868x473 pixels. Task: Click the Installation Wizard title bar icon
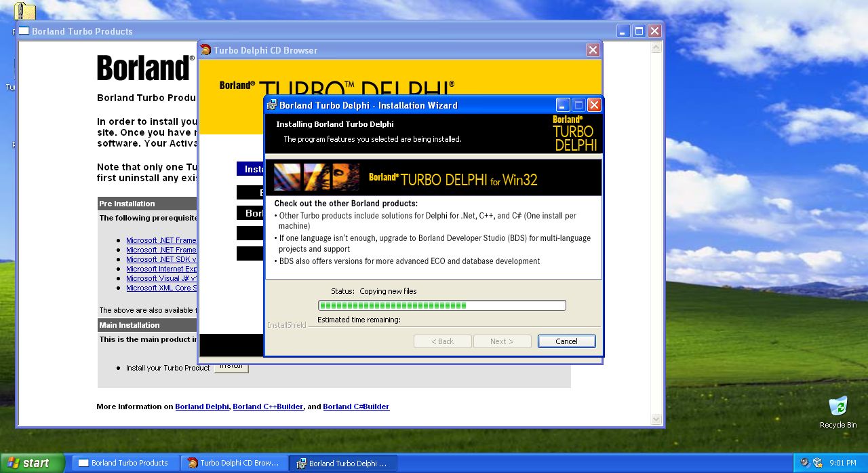click(272, 105)
